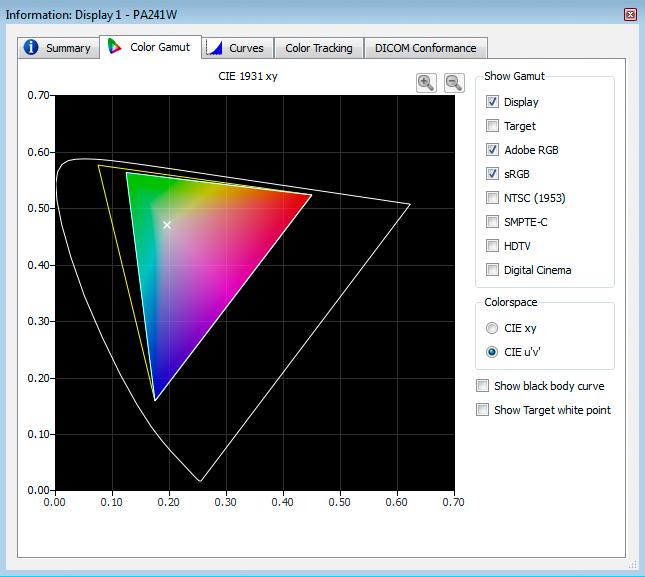This screenshot has width=645, height=577.
Task: Click the blue vertex of the gamut triangle
Action: (155, 399)
